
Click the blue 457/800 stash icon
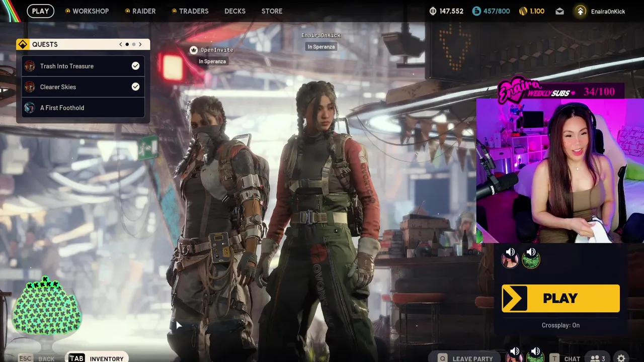tap(476, 11)
